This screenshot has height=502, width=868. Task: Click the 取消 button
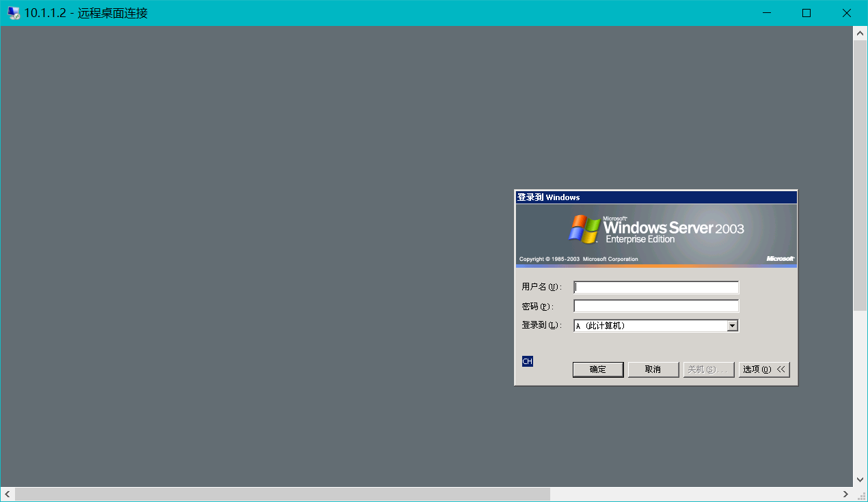click(x=653, y=369)
